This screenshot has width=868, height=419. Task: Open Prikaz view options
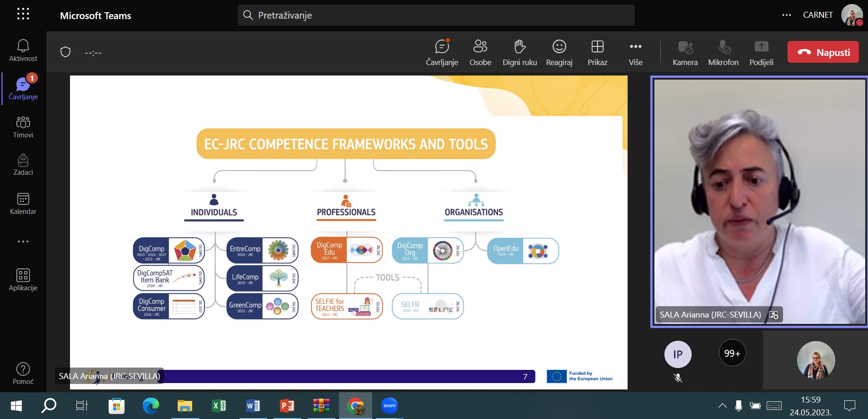(598, 53)
